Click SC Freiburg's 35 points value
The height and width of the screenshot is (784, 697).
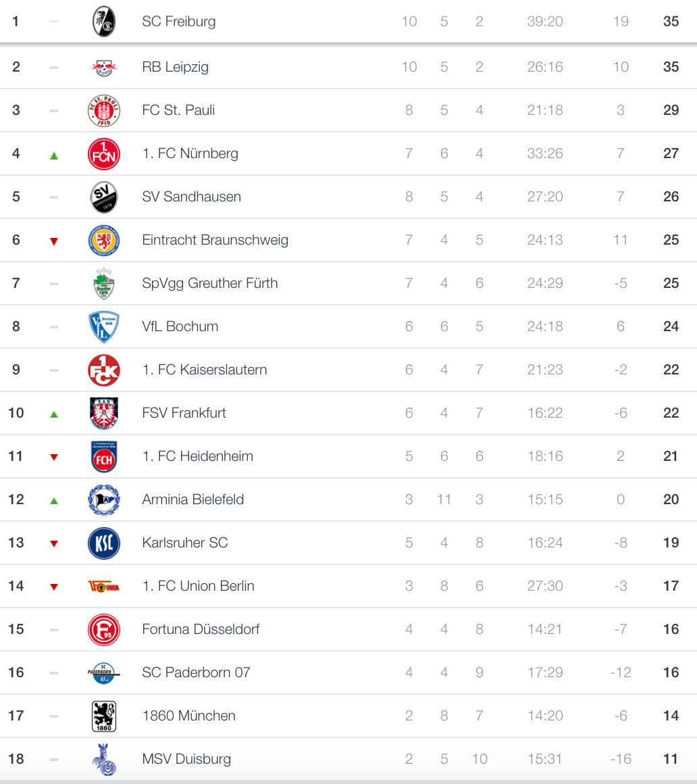[x=671, y=22]
